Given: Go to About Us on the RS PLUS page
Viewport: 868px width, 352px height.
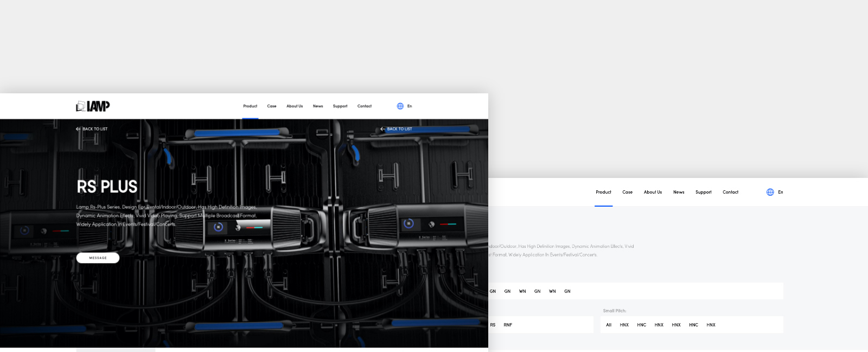Looking at the screenshot, I should [x=295, y=106].
